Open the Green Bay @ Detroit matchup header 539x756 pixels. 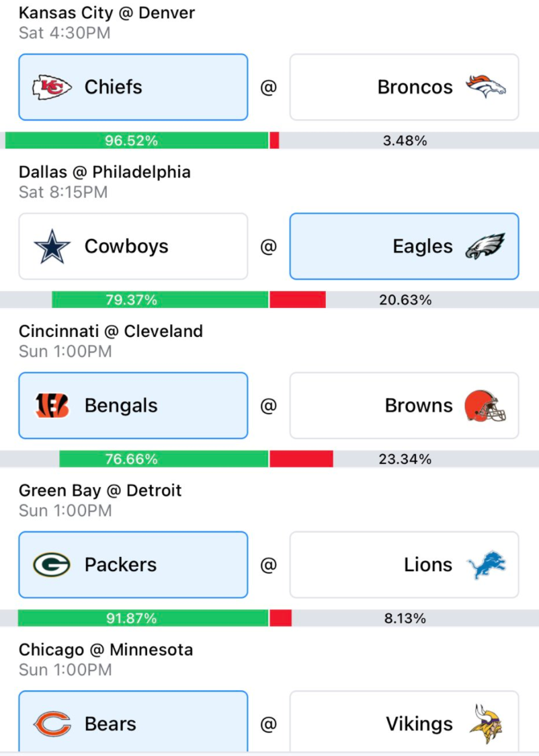click(x=100, y=490)
